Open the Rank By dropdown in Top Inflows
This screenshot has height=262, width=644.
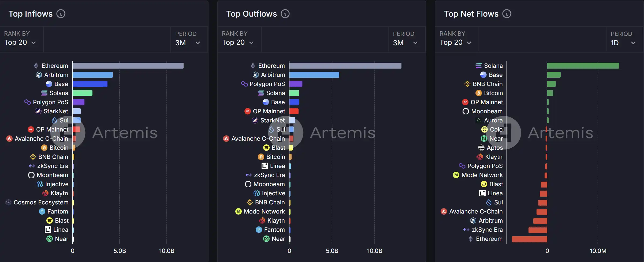tap(20, 42)
